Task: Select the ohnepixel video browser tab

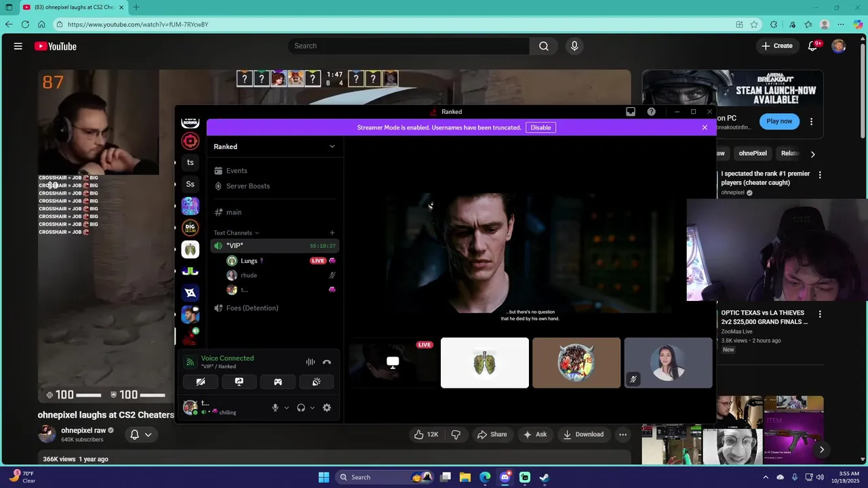Action: (x=72, y=7)
